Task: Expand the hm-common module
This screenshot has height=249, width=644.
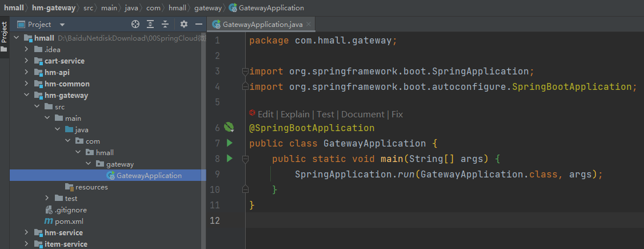Action: [26, 84]
